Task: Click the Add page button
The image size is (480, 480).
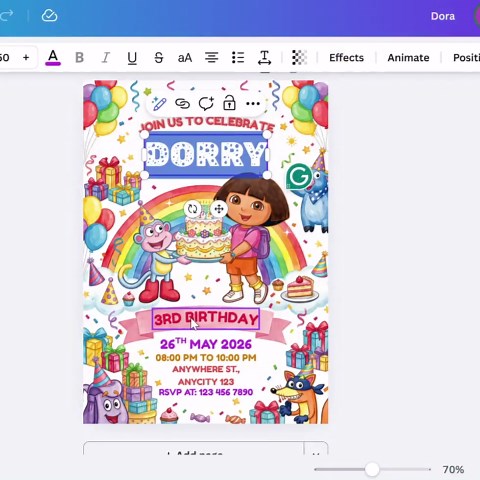Action: coord(194,448)
